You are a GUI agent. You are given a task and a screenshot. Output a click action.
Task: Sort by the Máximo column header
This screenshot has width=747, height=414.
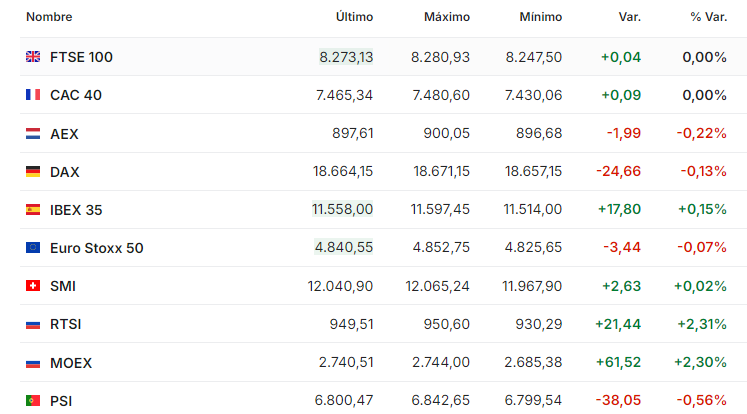click(447, 17)
